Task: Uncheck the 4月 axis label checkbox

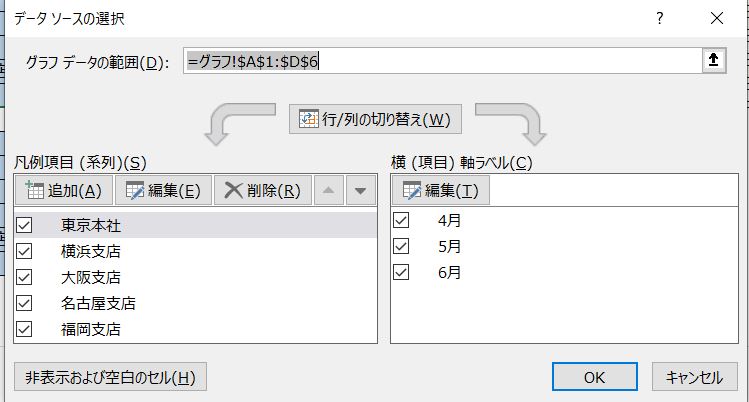Action: tap(402, 220)
